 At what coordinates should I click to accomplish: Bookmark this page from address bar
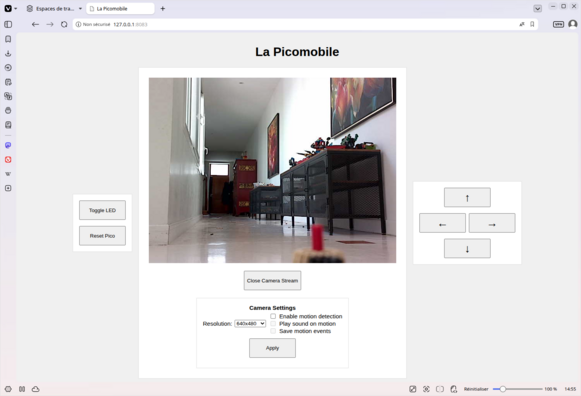pyautogui.click(x=532, y=24)
